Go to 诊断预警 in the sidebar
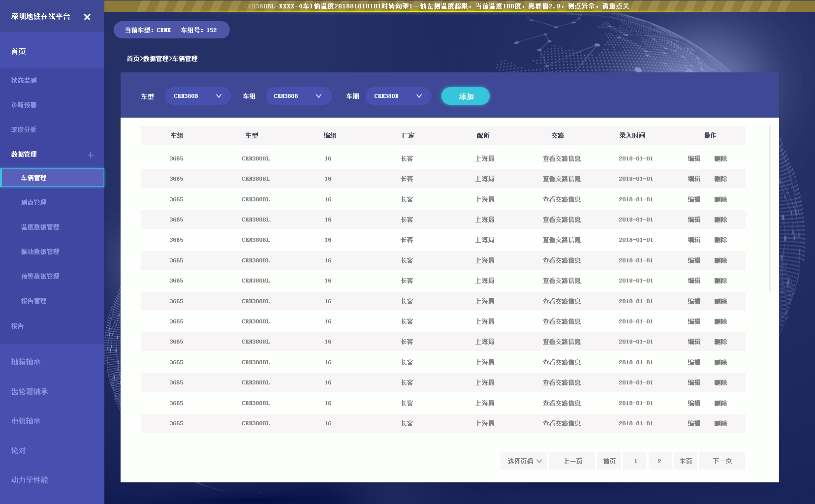 tap(24, 105)
